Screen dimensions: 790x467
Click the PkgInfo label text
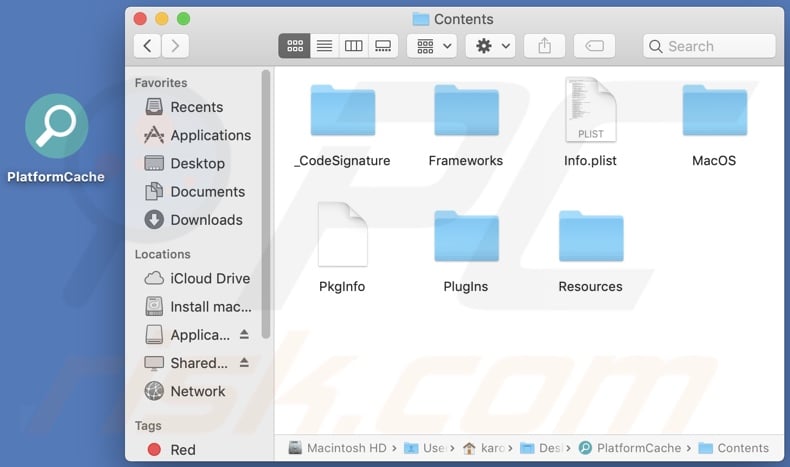pyautogui.click(x=342, y=287)
